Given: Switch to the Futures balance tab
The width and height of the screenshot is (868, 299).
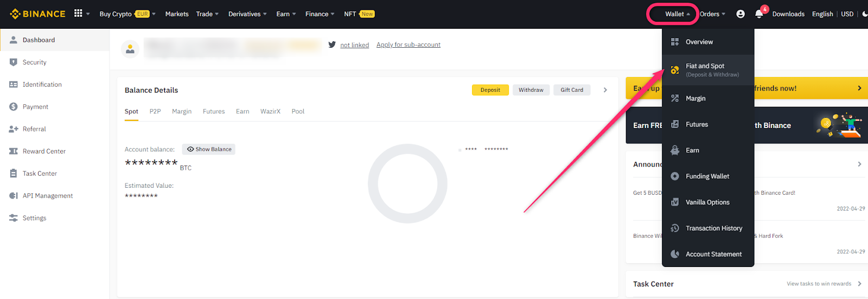Looking at the screenshot, I should [214, 111].
